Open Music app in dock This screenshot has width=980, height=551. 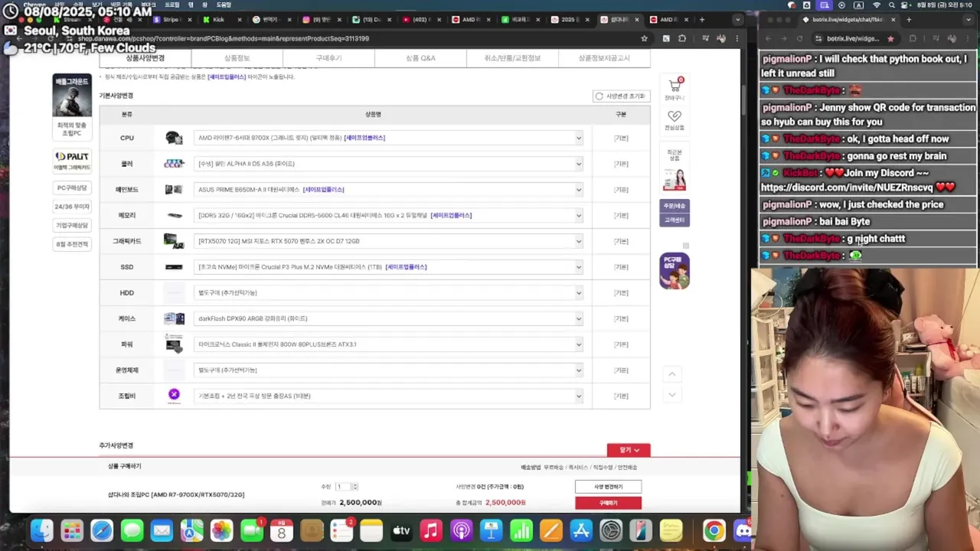[431, 530]
